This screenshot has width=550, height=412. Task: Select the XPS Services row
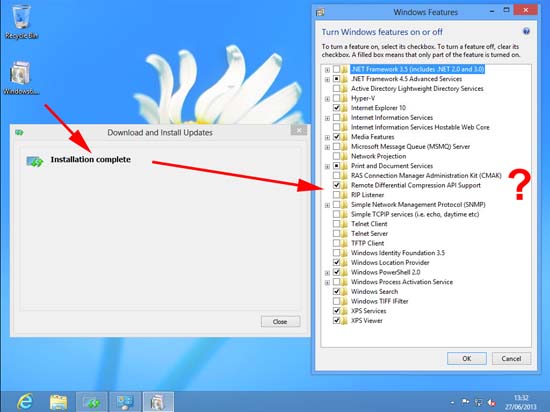pyautogui.click(x=369, y=311)
